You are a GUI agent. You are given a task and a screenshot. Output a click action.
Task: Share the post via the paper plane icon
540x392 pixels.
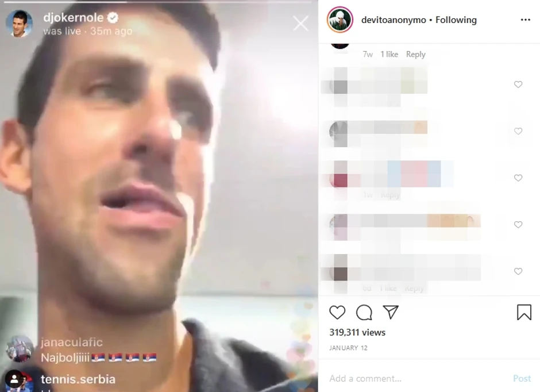pyautogui.click(x=391, y=312)
